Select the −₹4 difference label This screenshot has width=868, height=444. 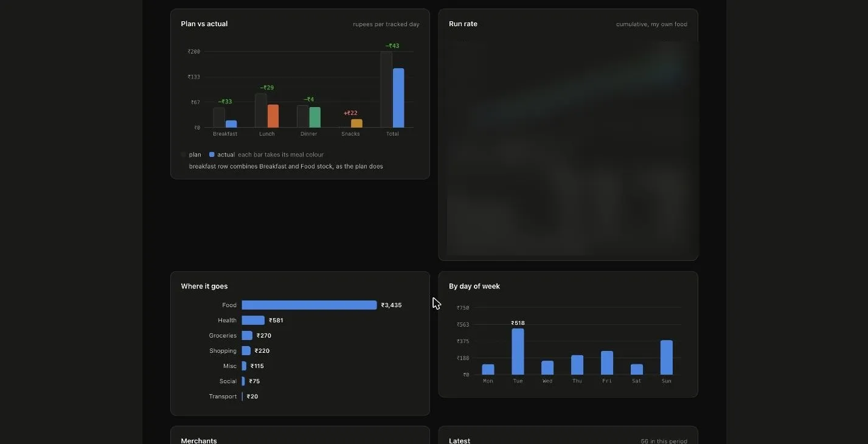click(x=309, y=100)
